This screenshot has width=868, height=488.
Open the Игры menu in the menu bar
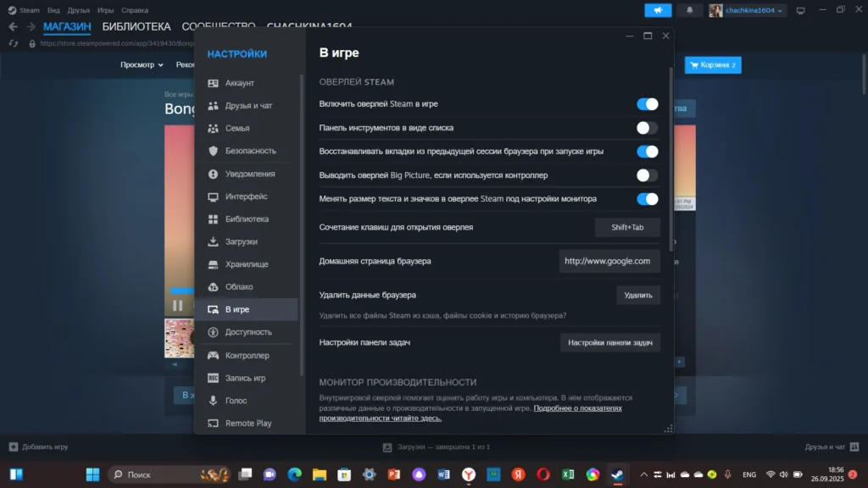105,10
